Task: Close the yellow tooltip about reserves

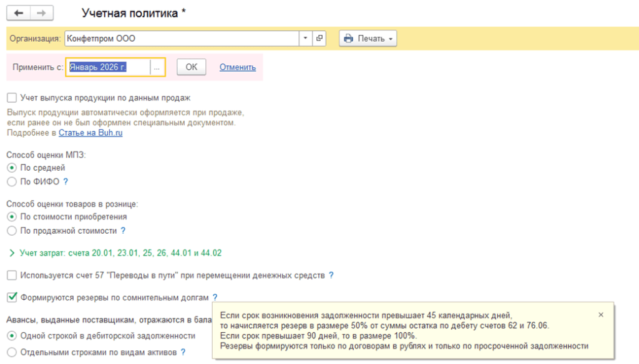Action: 601,315
